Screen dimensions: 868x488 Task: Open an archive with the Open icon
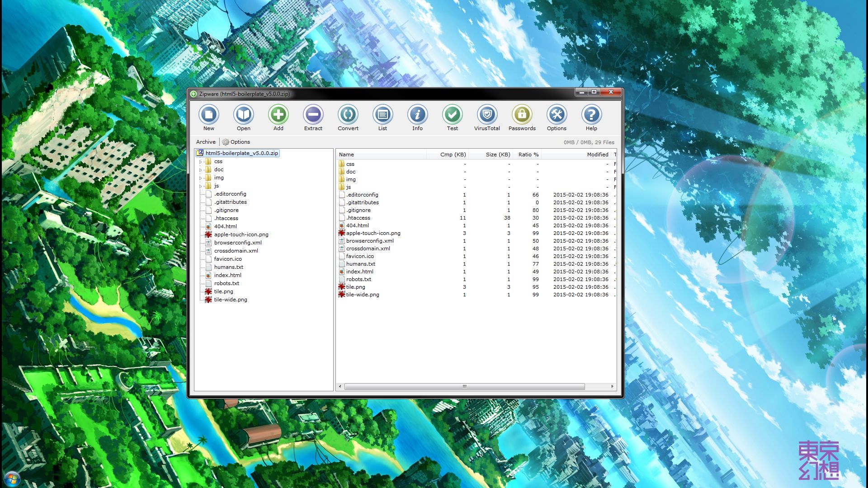[243, 115]
